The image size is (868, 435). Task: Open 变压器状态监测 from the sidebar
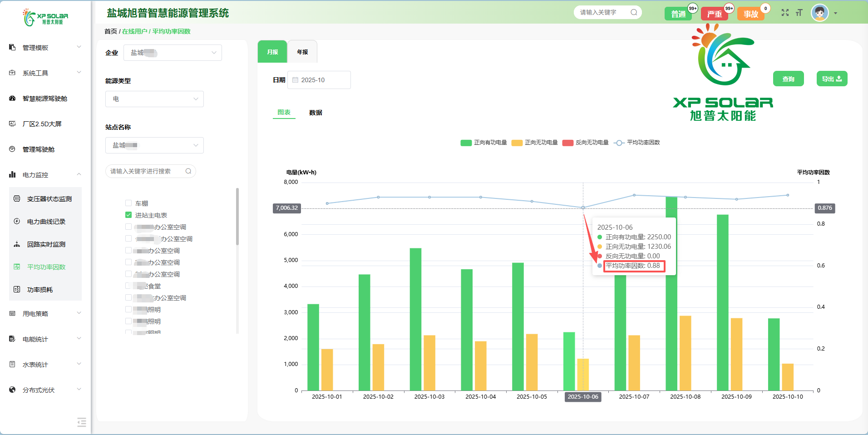tap(49, 199)
